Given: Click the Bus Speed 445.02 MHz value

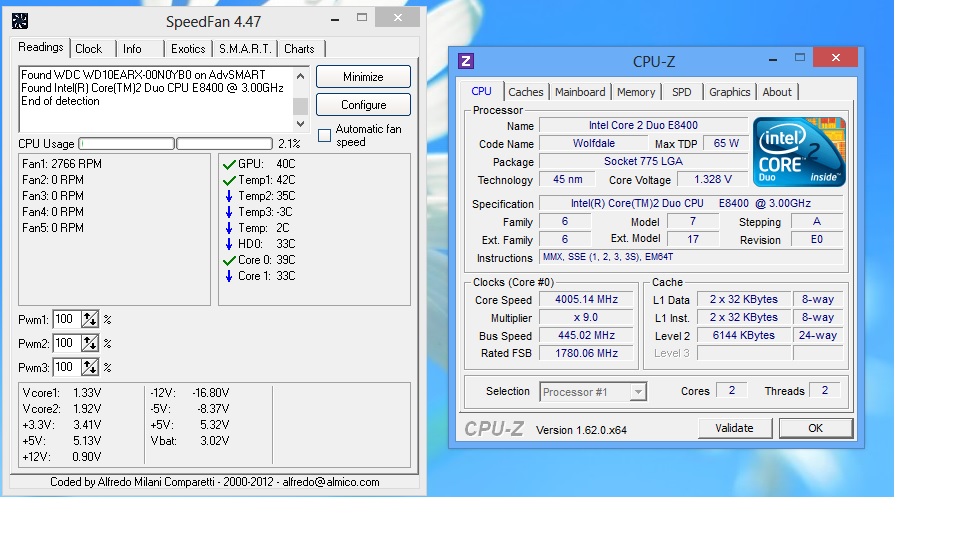Looking at the screenshot, I should pos(586,336).
